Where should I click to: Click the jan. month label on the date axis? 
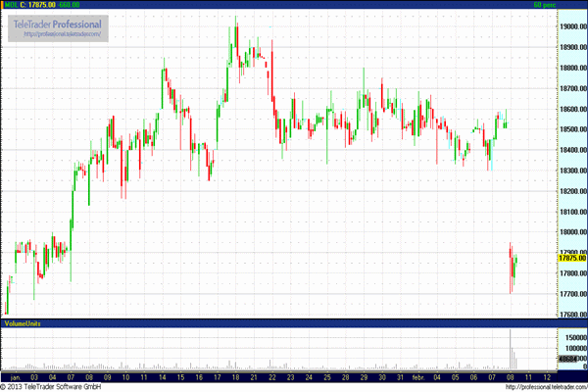15,376
